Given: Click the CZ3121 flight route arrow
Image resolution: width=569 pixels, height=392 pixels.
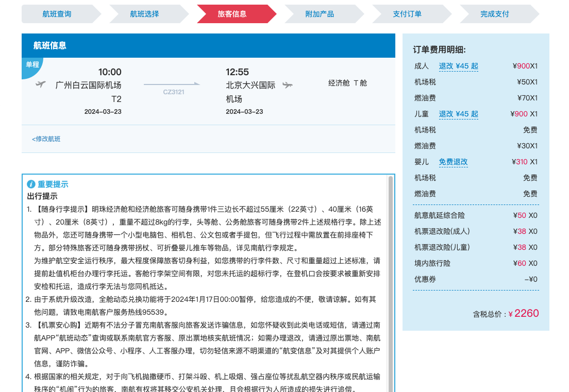Looking at the screenshot, I should pyautogui.click(x=172, y=84).
